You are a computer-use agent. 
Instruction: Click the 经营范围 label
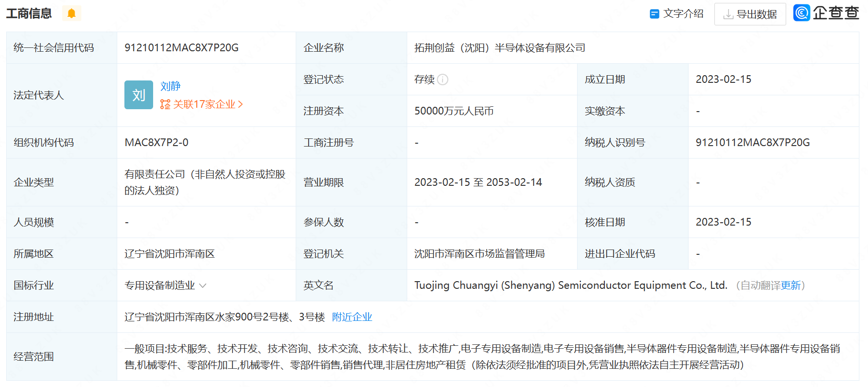point(33,357)
